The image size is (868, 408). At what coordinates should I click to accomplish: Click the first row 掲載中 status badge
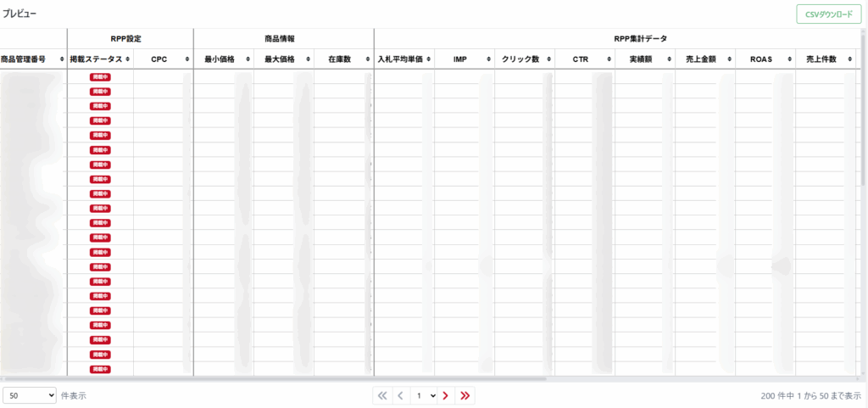coord(100,76)
